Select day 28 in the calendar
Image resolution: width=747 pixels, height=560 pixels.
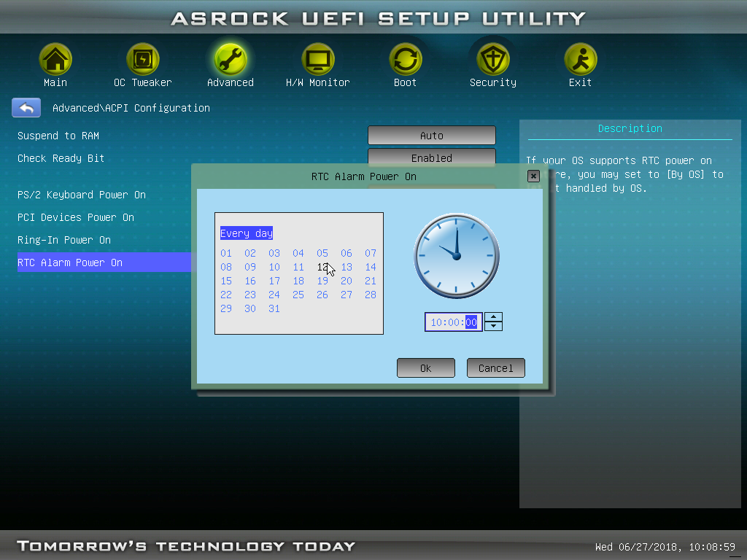[x=371, y=295]
